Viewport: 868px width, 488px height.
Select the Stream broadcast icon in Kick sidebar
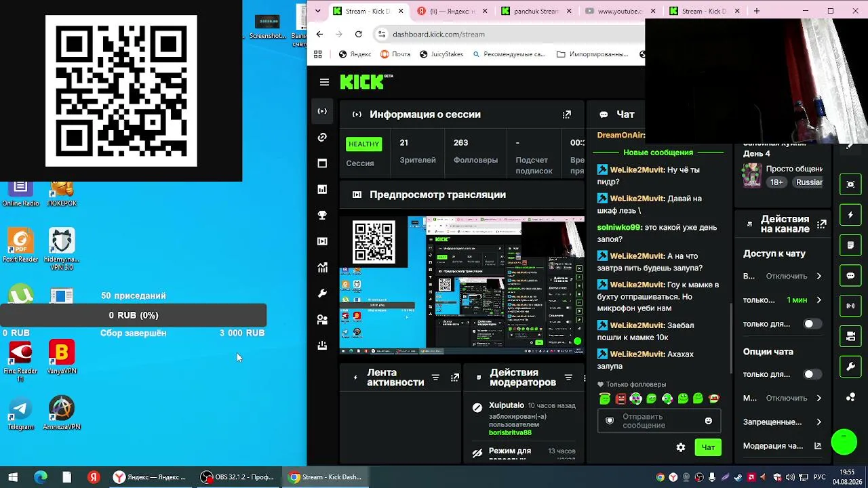322,111
